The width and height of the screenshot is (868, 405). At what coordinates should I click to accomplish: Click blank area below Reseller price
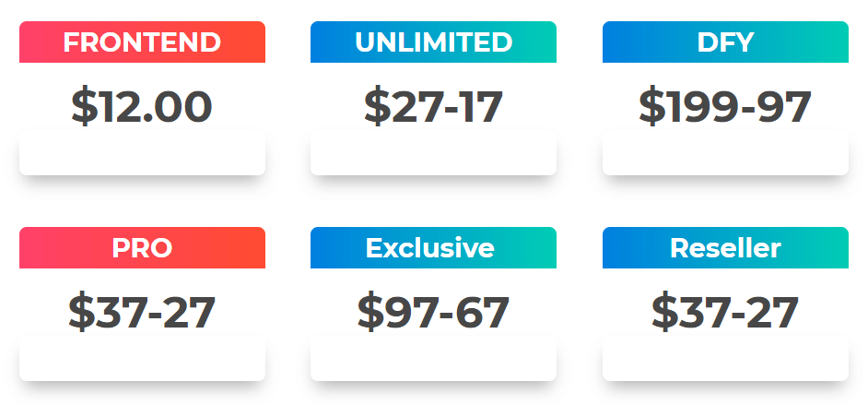(x=725, y=357)
